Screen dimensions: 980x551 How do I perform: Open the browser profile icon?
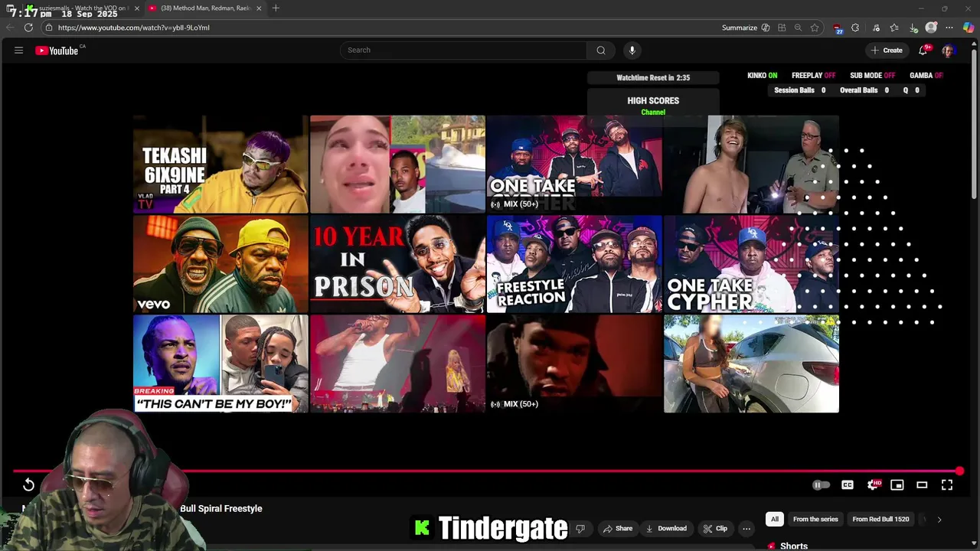(x=931, y=28)
